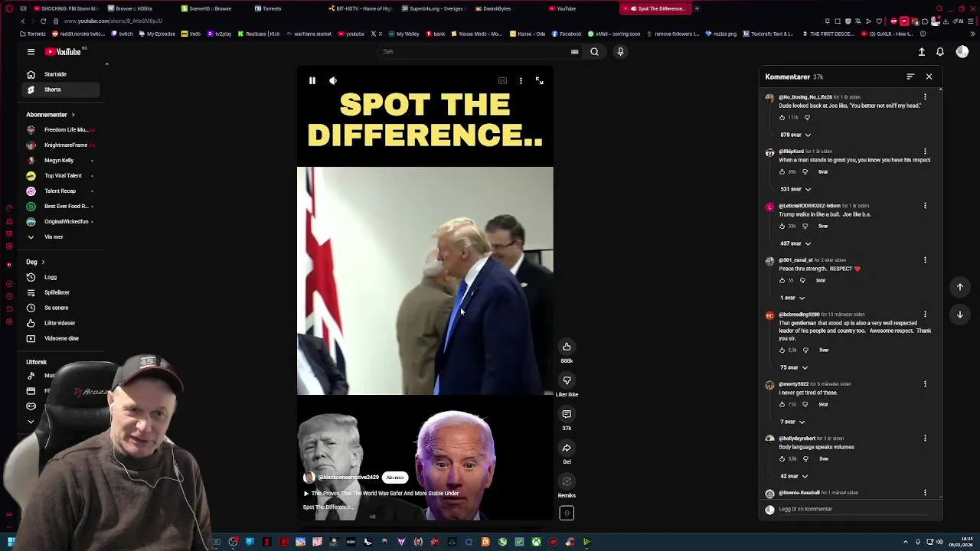This screenshot has width=980, height=551.
Task: Expand 42 svar replies
Action: point(793,476)
